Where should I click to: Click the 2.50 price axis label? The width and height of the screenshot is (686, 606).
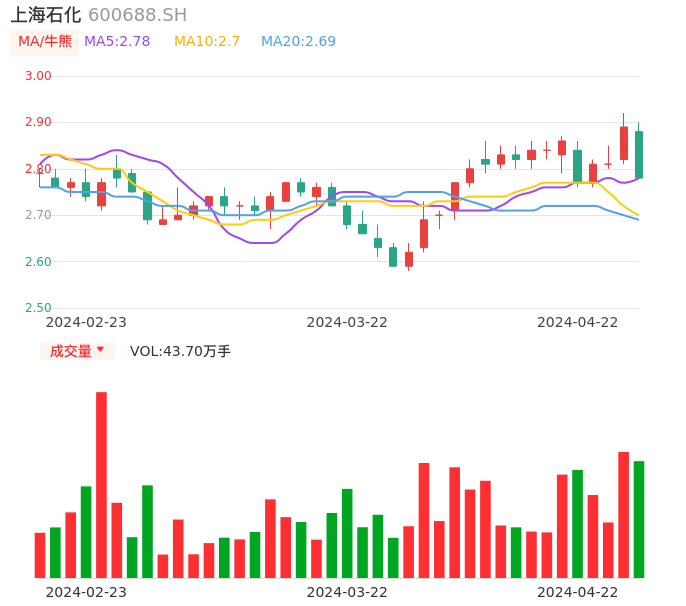tap(38, 308)
